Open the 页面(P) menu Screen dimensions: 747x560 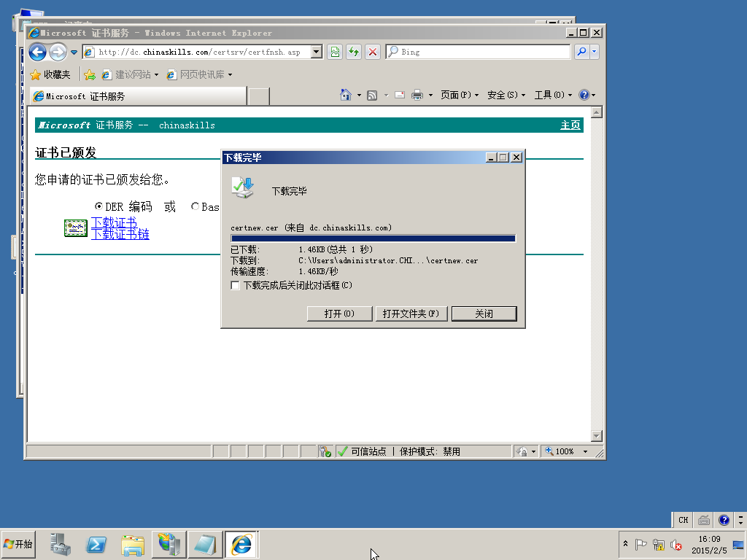pos(460,96)
